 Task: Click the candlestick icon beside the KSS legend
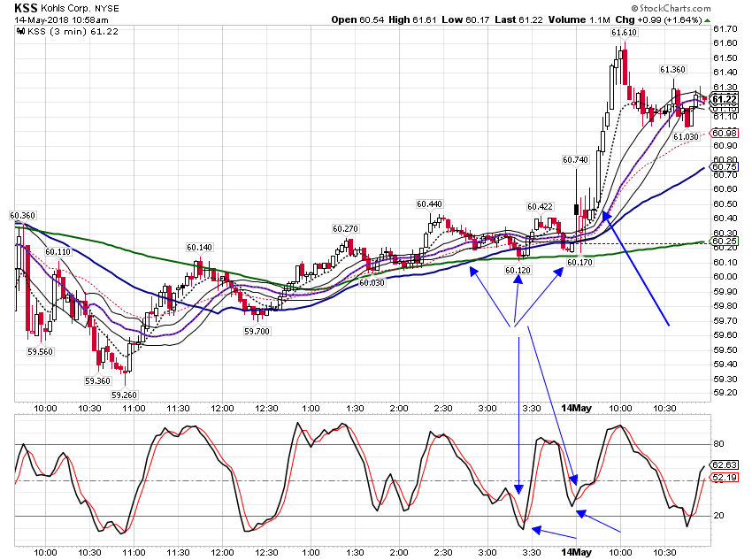pos(20,32)
